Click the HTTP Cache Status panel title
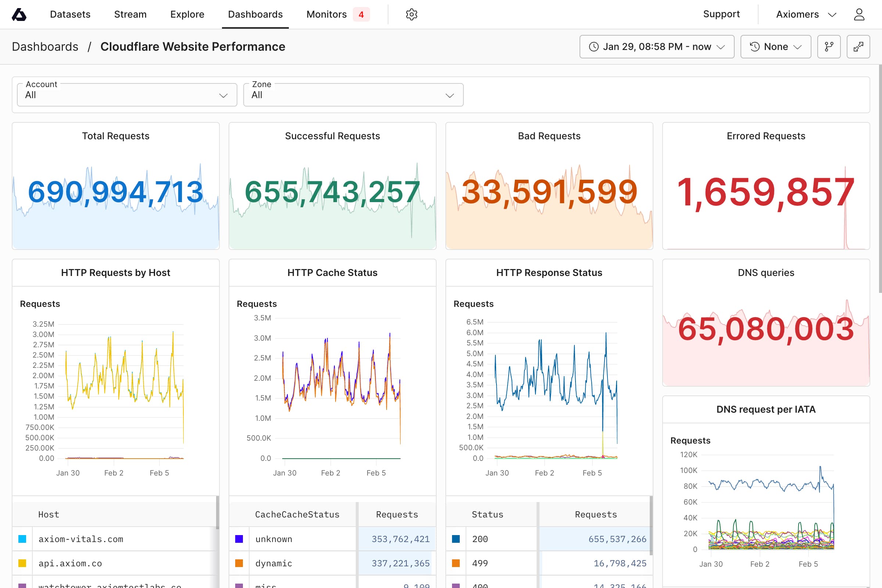The image size is (882, 588). tap(332, 273)
